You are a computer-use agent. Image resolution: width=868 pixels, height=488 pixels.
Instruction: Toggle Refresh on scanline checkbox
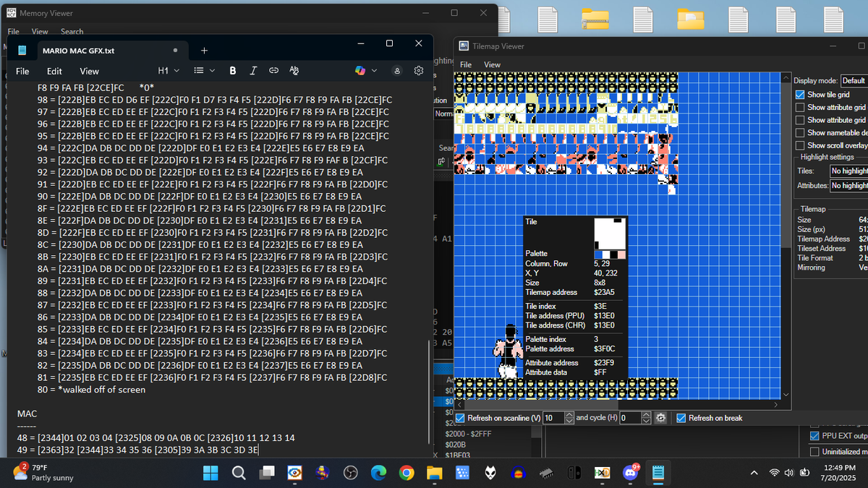pos(460,418)
